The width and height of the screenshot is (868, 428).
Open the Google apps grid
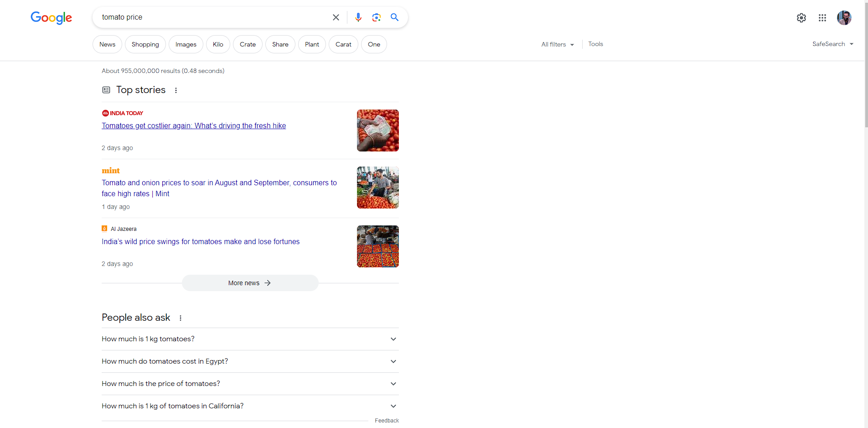(x=822, y=18)
